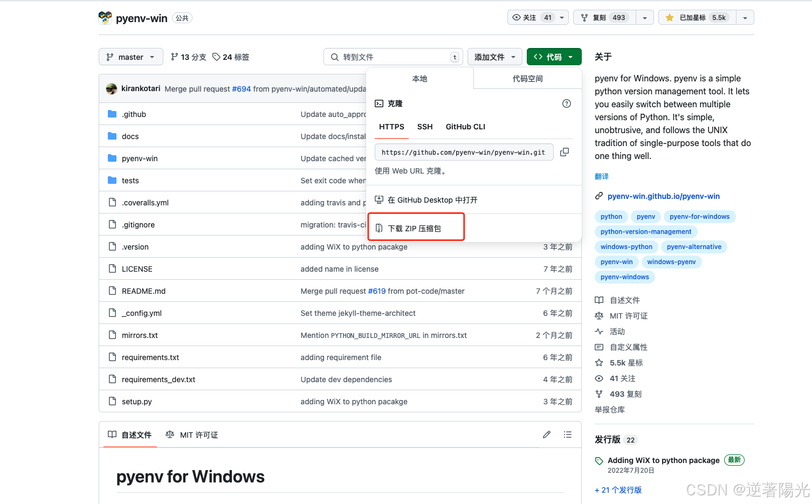Select the HTTPS clone tab
The image size is (812, 504).
point(391,127)
